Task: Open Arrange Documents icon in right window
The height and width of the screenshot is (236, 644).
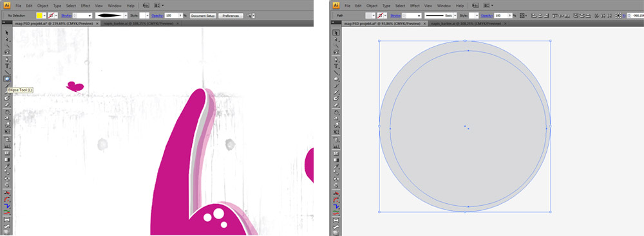Action: click(489, 6)
